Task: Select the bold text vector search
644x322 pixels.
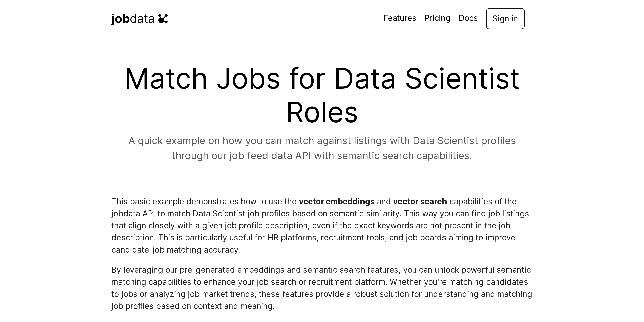Action: tap(420, 201)
